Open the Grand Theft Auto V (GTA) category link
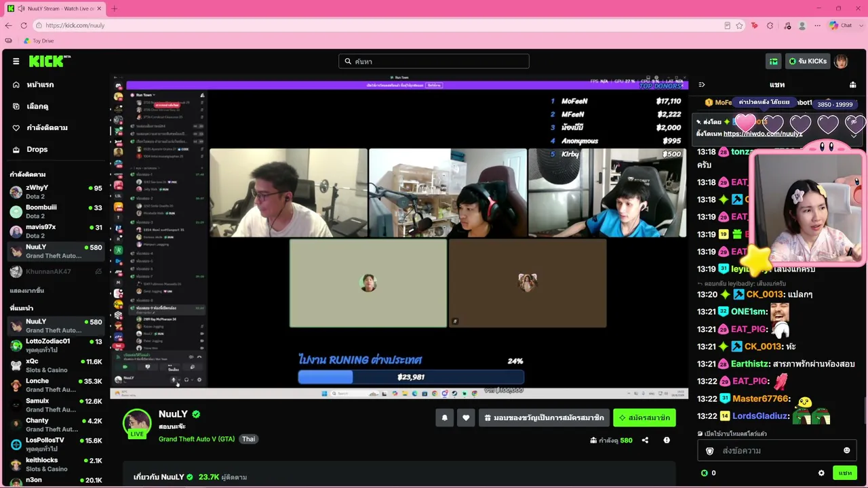The width and height of the screenshot is (868, 488). pos(197,439)
